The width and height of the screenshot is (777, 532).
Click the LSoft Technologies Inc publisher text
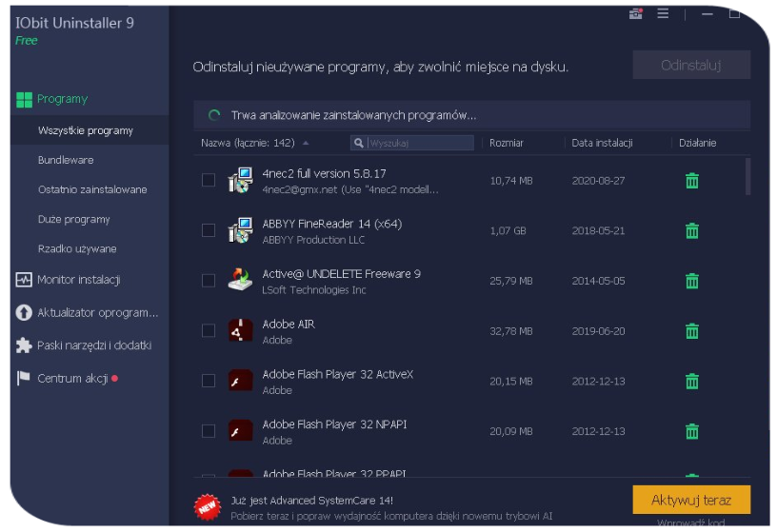(314, 290)
